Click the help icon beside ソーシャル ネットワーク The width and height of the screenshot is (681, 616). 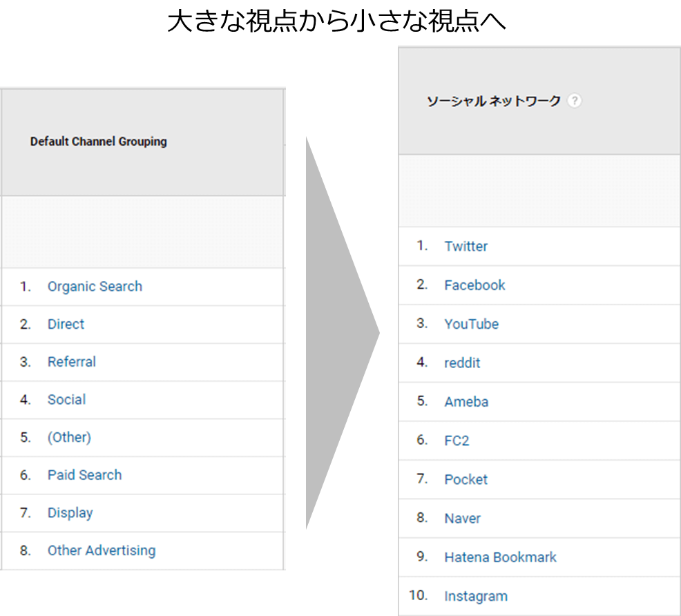click(x=574, y=101)
